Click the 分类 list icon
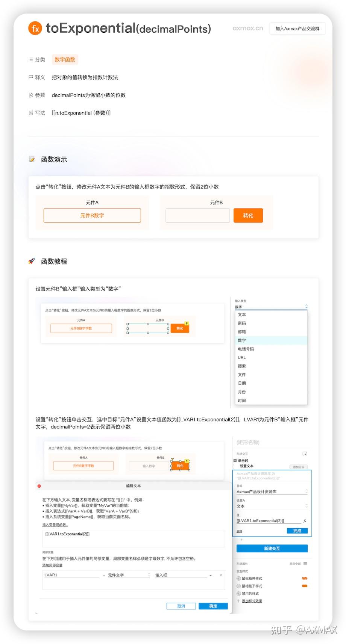346x644 pixels. pos(31,59)
